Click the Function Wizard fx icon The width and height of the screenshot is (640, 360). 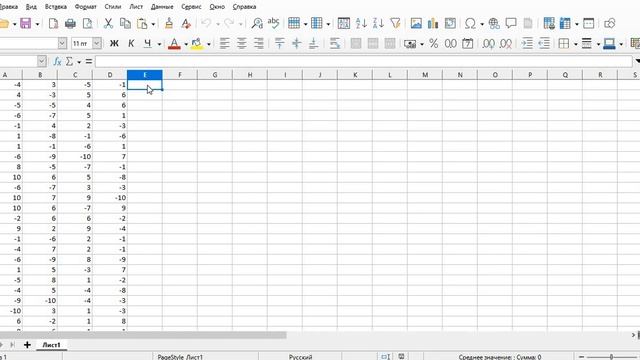[x=57, y=62]
